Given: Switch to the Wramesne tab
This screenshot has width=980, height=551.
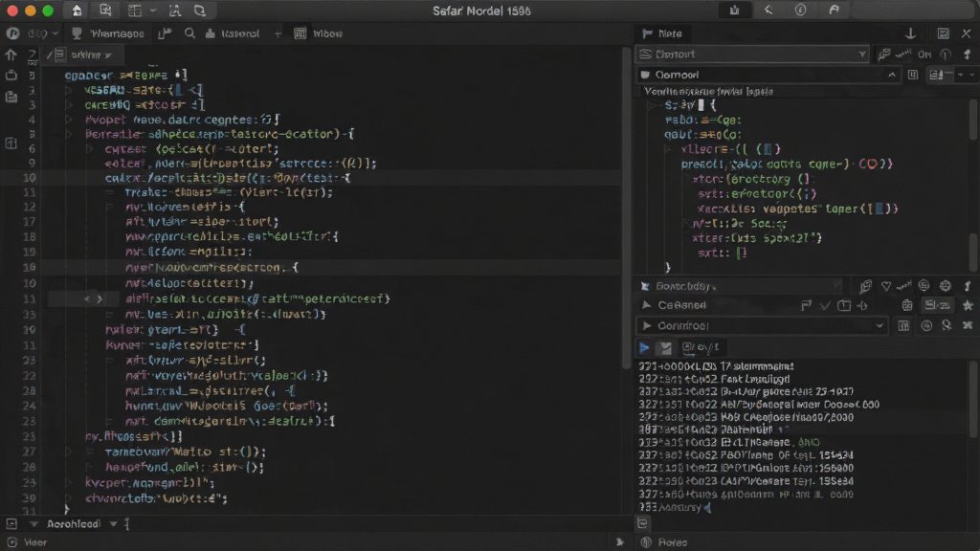Looking at the screenshot, I should coord(108,33).
